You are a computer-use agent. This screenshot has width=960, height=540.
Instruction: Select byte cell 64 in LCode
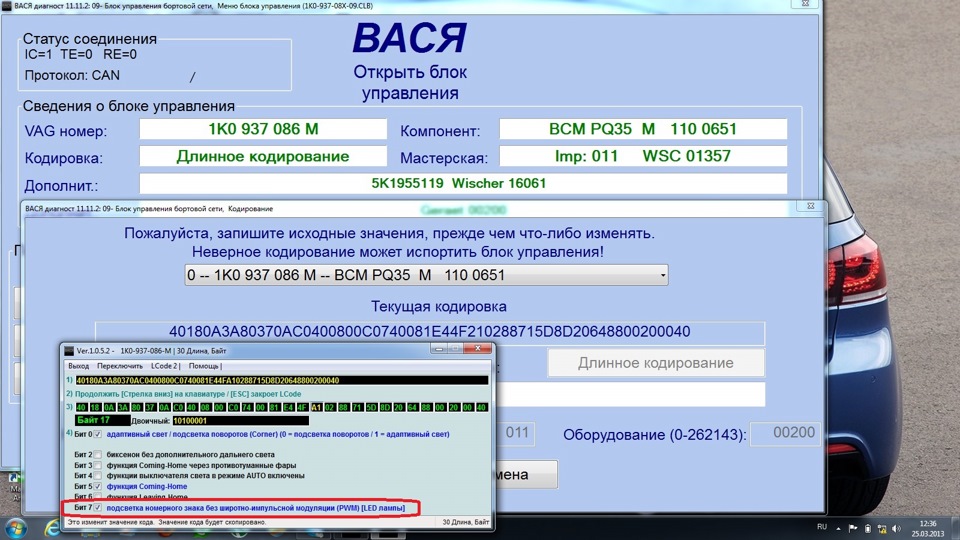pyautogui.click(x=413, y=407)
